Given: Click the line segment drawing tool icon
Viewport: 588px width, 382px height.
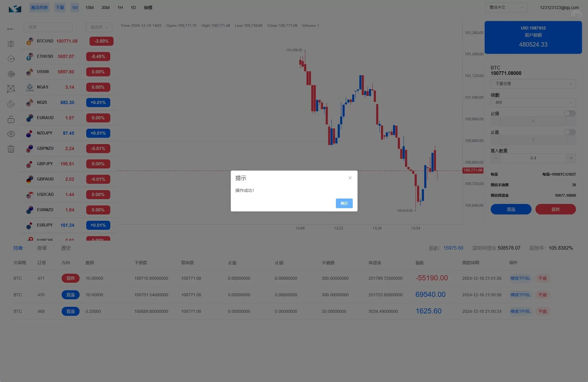Looking at the screenshot, I should tap(11, 29).
